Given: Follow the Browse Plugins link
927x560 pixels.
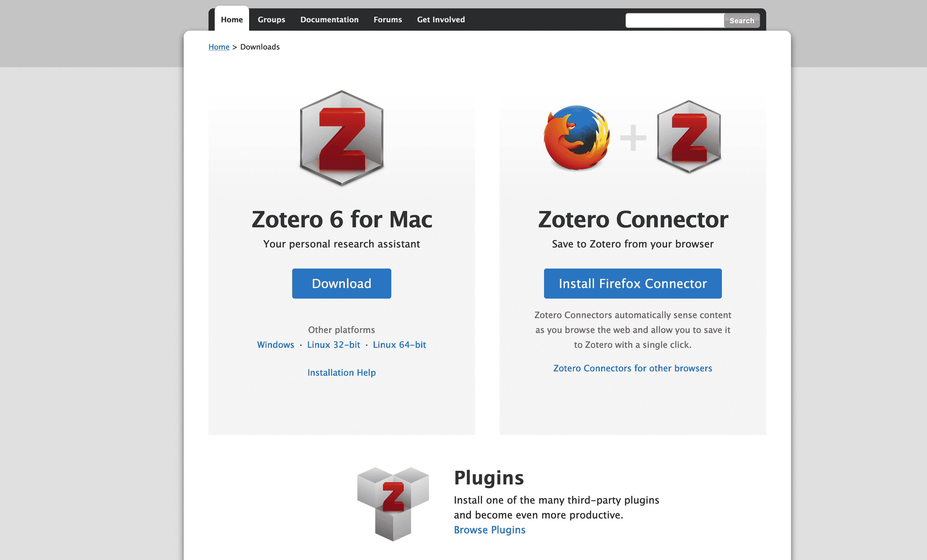Looking at the screenshot, I should coord(490,530).
